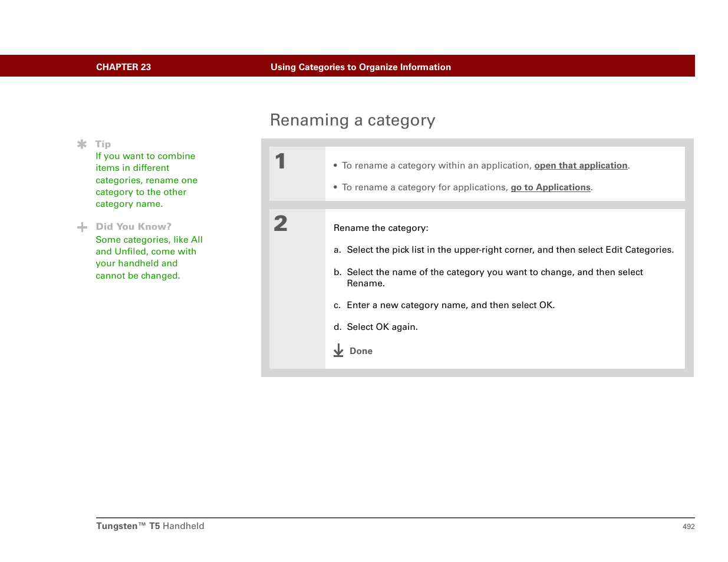Click step b about selecting Rename
This screenshot has width=728, height=562.
(x=488, y=277)
